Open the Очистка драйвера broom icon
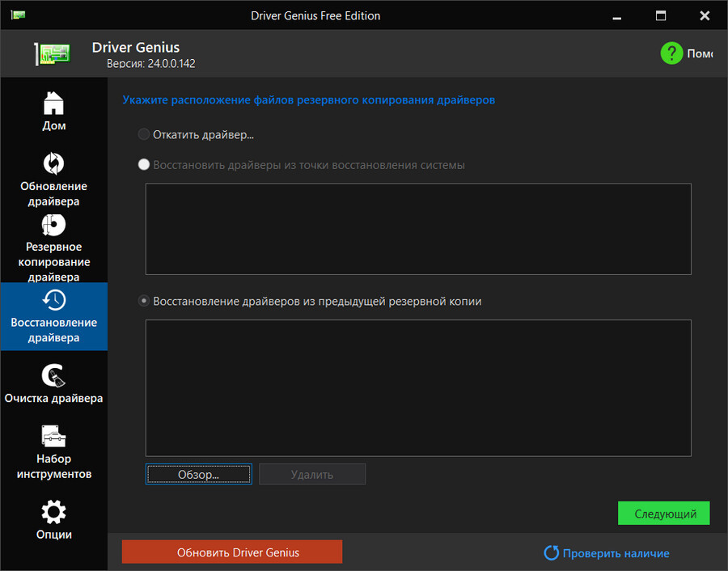The height and width of the screenshot is (571, 728). click(x=54, y=375)
